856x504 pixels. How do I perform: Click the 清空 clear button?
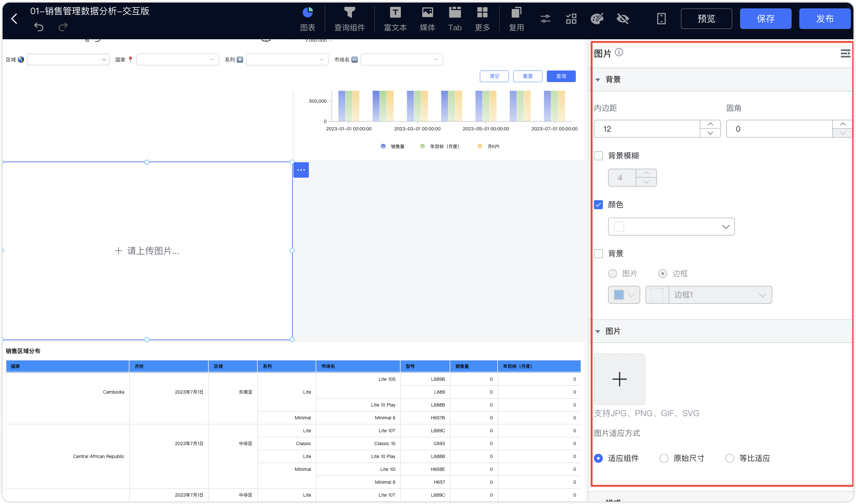(494, 76)
